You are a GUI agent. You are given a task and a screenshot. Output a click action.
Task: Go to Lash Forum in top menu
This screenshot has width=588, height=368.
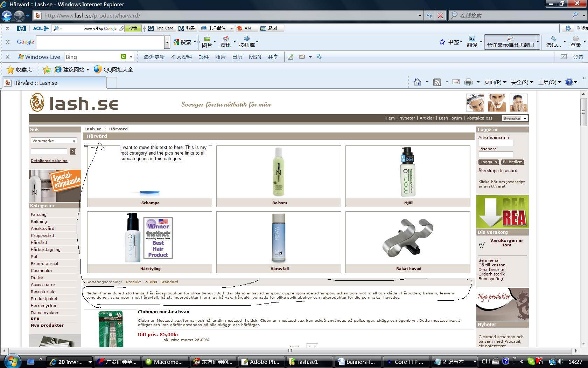click(x=450, y=118)
